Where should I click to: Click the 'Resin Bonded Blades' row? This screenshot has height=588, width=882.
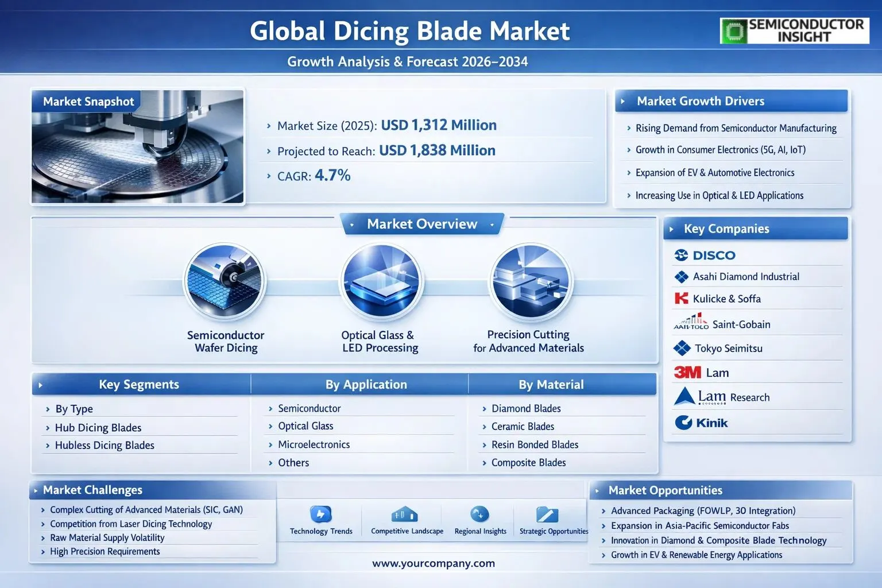(563, 444)
